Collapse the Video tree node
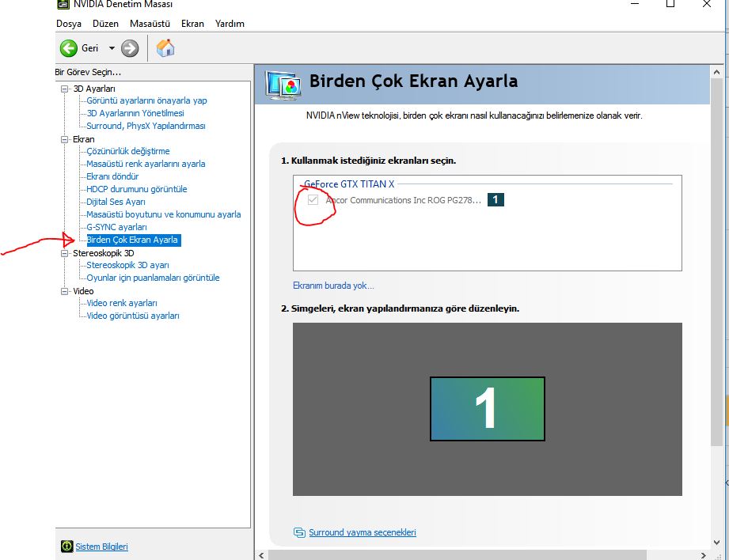The width and height of the screenshot is (729, 560). coord(65,291)
